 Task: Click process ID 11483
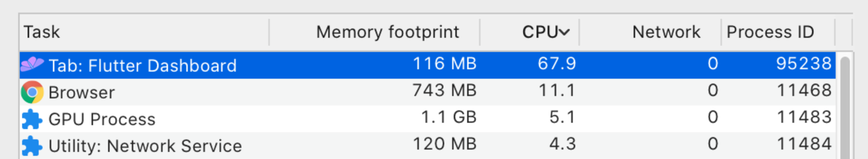(x=804, y=117)
